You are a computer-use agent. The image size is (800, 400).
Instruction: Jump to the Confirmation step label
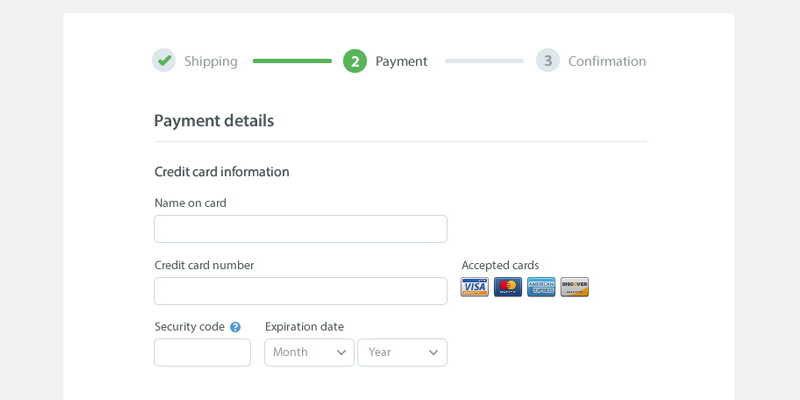point(607,61)
